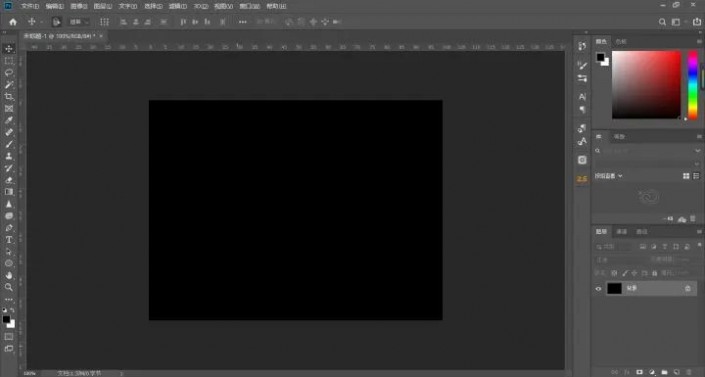The image size is (705, 377).
Task: Select the Clone Stamp tool
Action: click(x=9, y=156)
